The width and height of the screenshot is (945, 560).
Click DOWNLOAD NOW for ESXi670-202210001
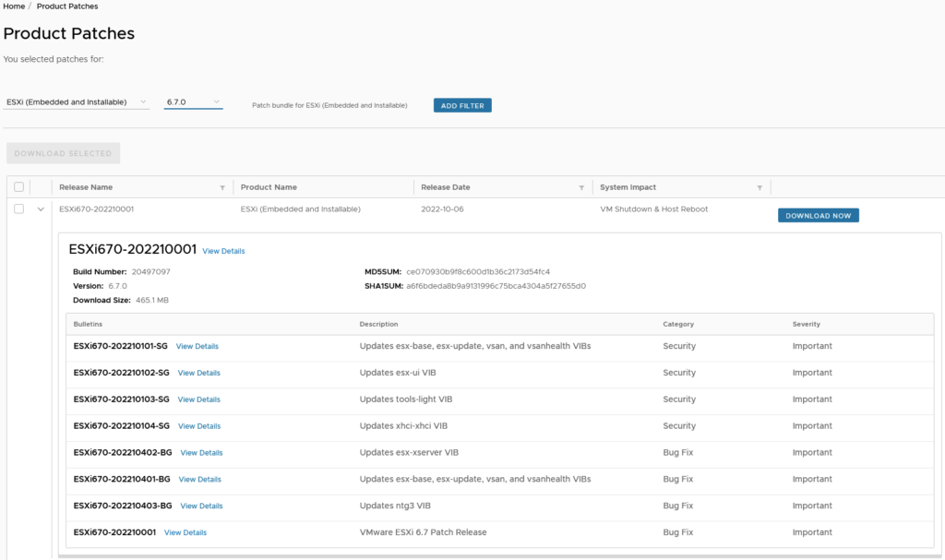point(818,215)
